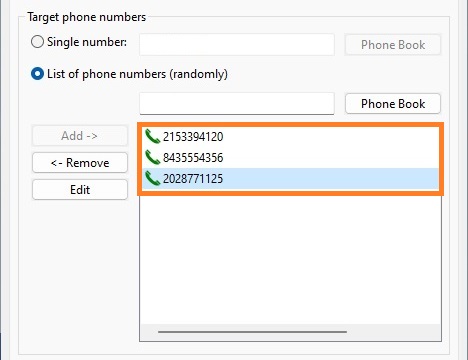The width and height of the screenshot is (468, 360).
Task: Click the empty area below the phone numbers
Action: click(x=290, y=260)
